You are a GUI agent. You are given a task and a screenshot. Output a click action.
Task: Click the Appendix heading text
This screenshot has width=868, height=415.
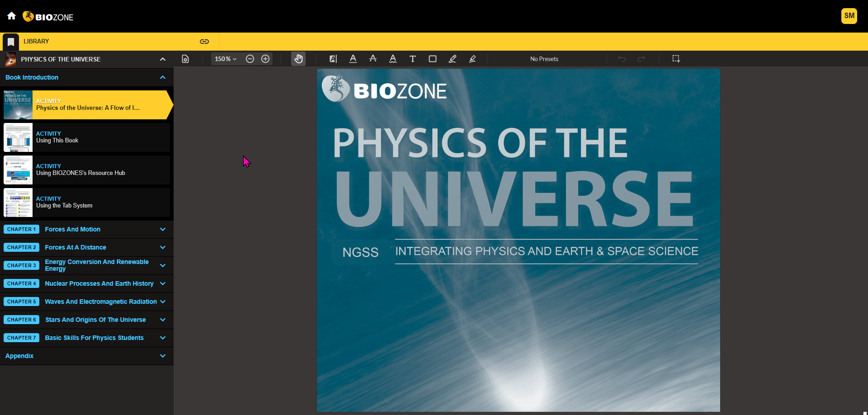[x=19, y=356]
